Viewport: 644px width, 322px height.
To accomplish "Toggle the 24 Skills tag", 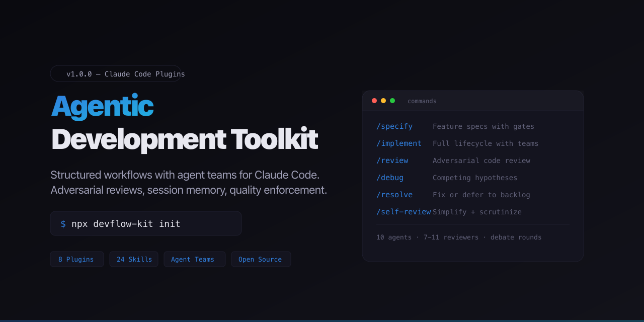I will (x=134, y=259).
